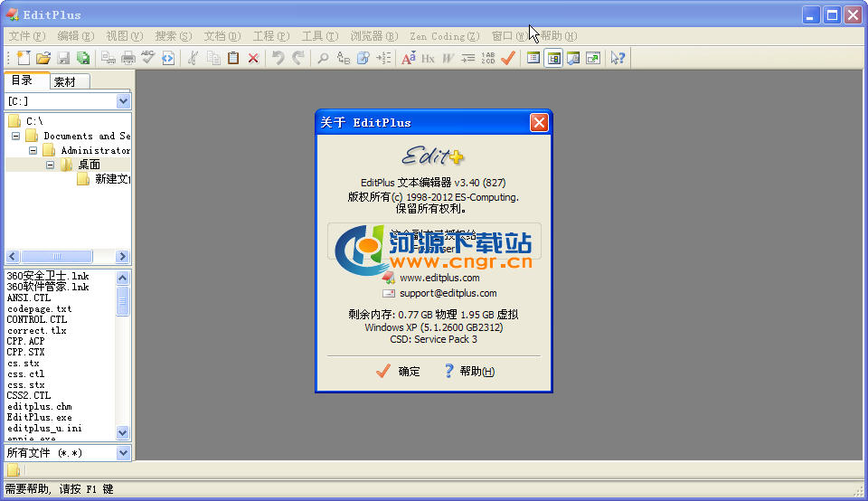Collapse the 桌面 folder node
The image size is (868, 501).
[x=50, y=165]
